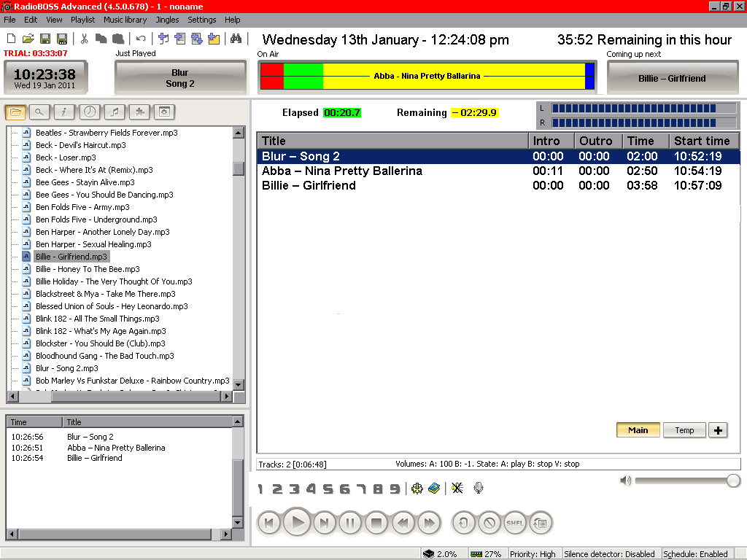Viewport: 747px width, 560px height.
Task: Switch to the Main playlist tab
Action: tap(638, 430)
